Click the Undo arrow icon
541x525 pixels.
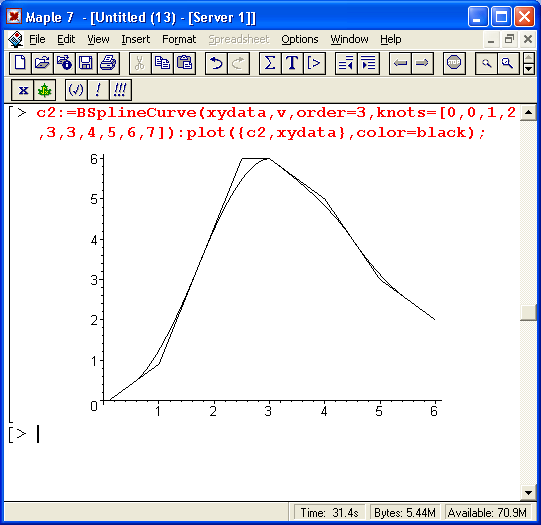coord(216,63)
